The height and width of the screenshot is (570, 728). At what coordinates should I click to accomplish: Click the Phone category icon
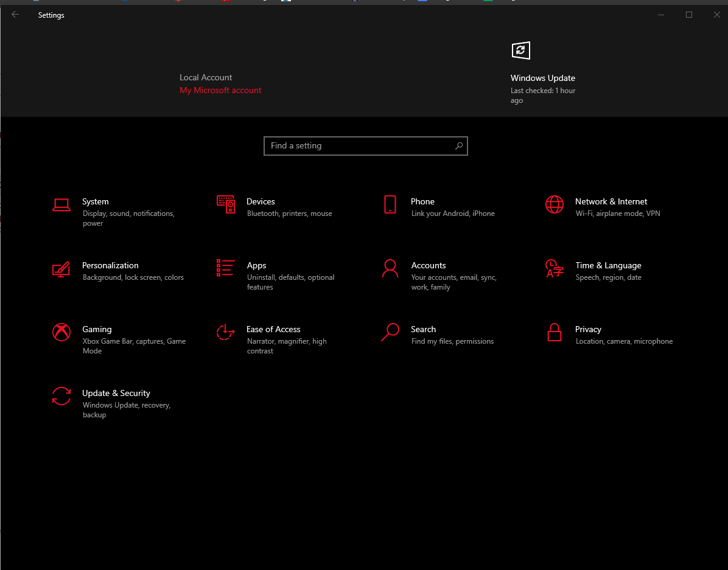click(x=390, y=204)
